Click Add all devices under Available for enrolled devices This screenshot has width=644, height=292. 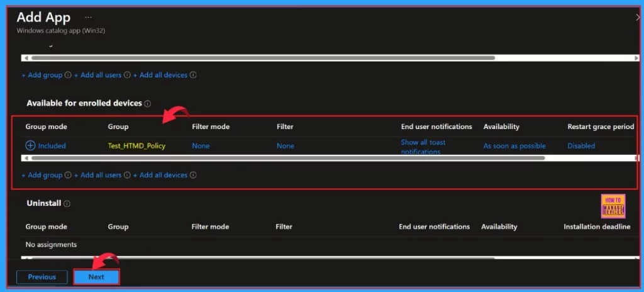160,175
